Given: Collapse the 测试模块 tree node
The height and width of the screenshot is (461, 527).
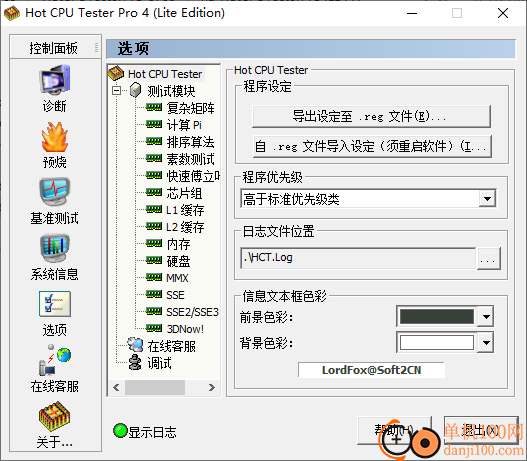Looking at the screenshot, I should tap(117, 90).
